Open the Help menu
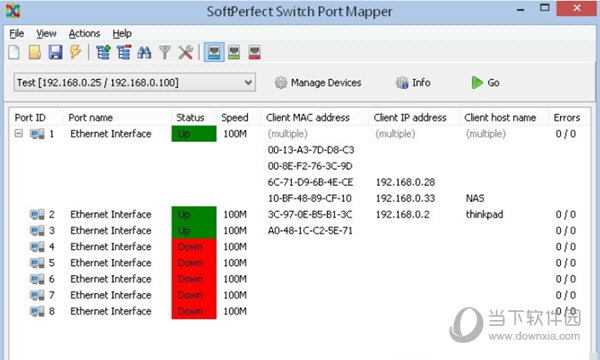Viewport: 600px width, 360px height. coord(122,34)
